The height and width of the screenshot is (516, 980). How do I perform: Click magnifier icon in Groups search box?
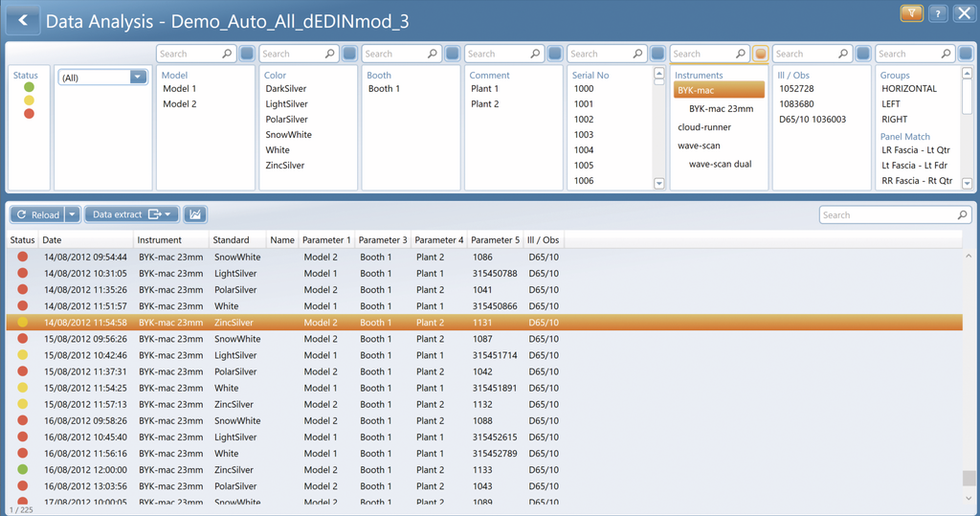tap(946, 54)
